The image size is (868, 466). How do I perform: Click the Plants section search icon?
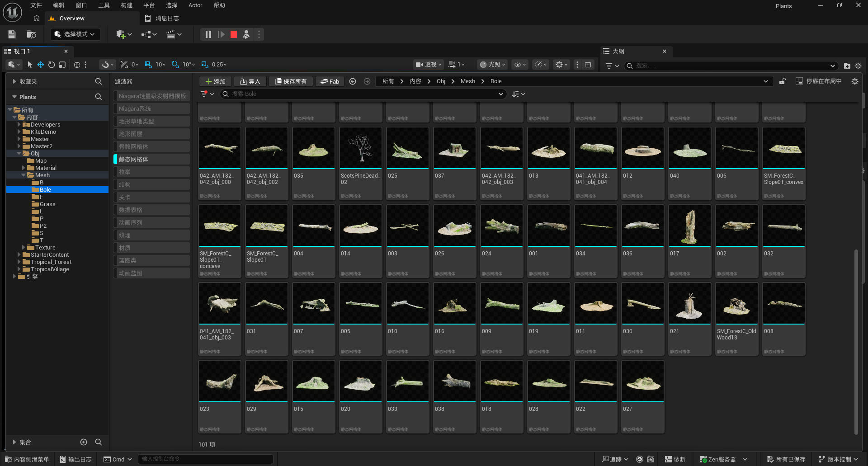click(98, 97)
